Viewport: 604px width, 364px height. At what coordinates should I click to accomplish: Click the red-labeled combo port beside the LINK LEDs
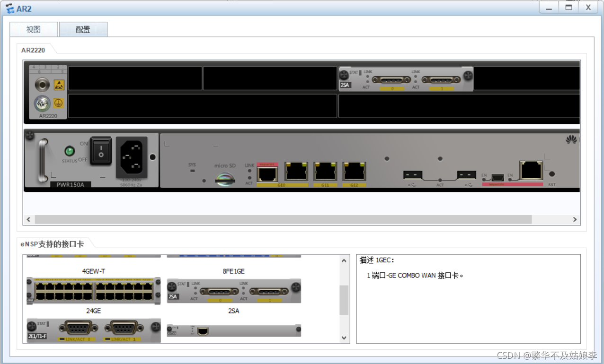click(267, 173)
